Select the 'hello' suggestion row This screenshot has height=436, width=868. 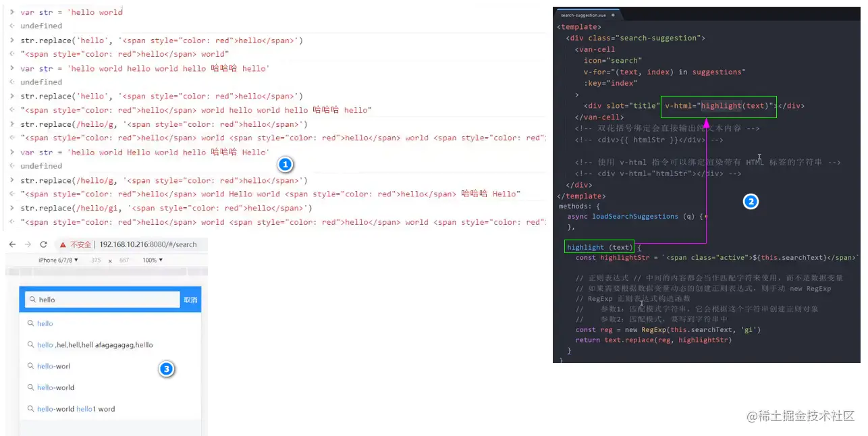[x=110, y=323]
